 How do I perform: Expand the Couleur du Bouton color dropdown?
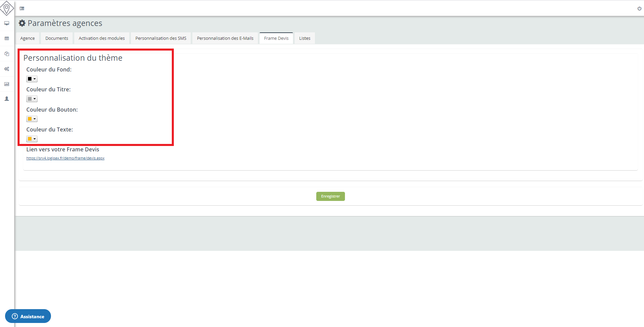(32, 119)
